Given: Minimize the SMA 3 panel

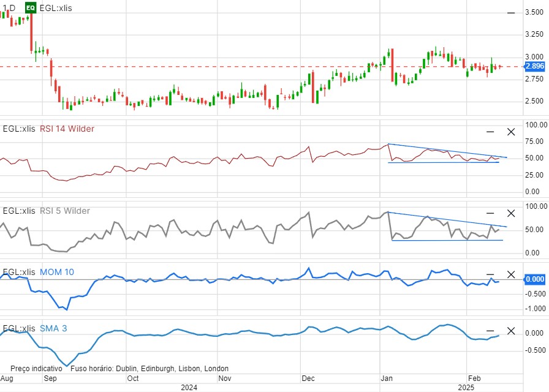Looking at the screenshot, I should pyautogui.click(x=490, y=331).
